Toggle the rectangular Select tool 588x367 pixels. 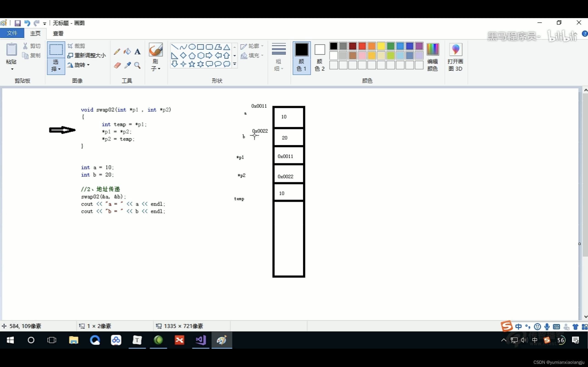[x=56, y=50]
